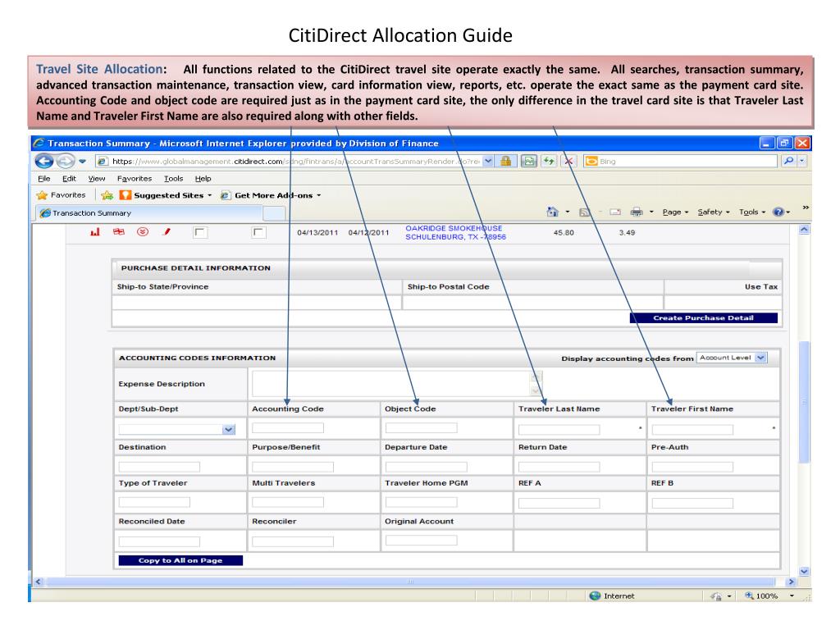
Task: Click the Purpose/Benefit input field
Action: tap(293, 467)
